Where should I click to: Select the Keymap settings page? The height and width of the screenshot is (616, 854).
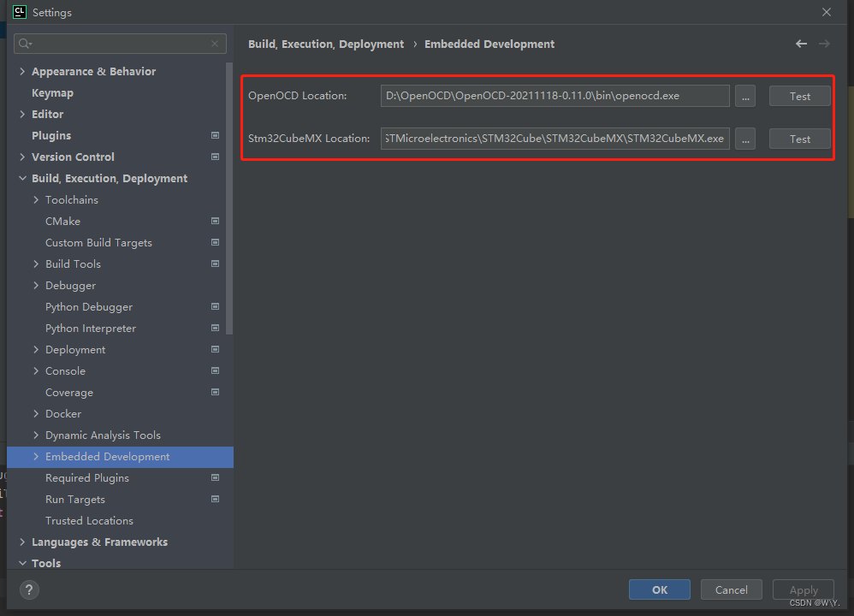pyautogui.click(x=52, y=92)
